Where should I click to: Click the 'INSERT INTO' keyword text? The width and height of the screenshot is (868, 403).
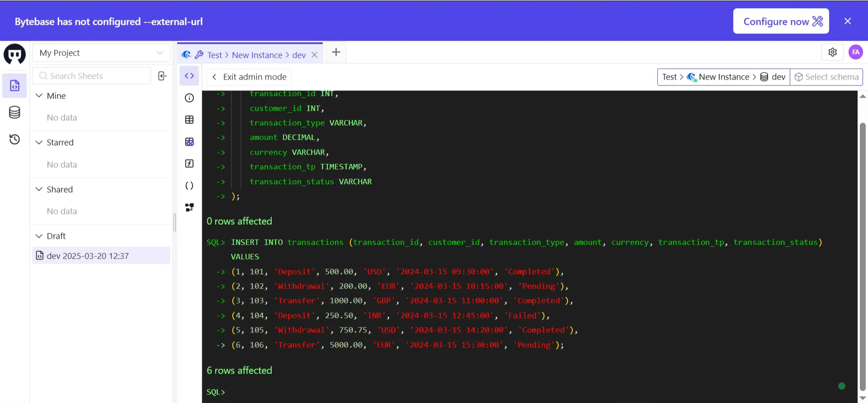pyautogui.click(x=257, y=242)
